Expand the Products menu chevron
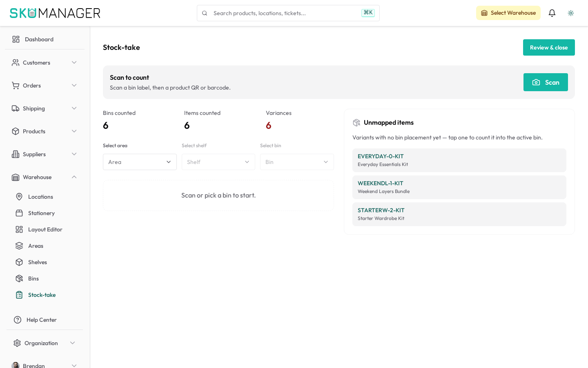 pyautogui.click(x=74, y=131)
